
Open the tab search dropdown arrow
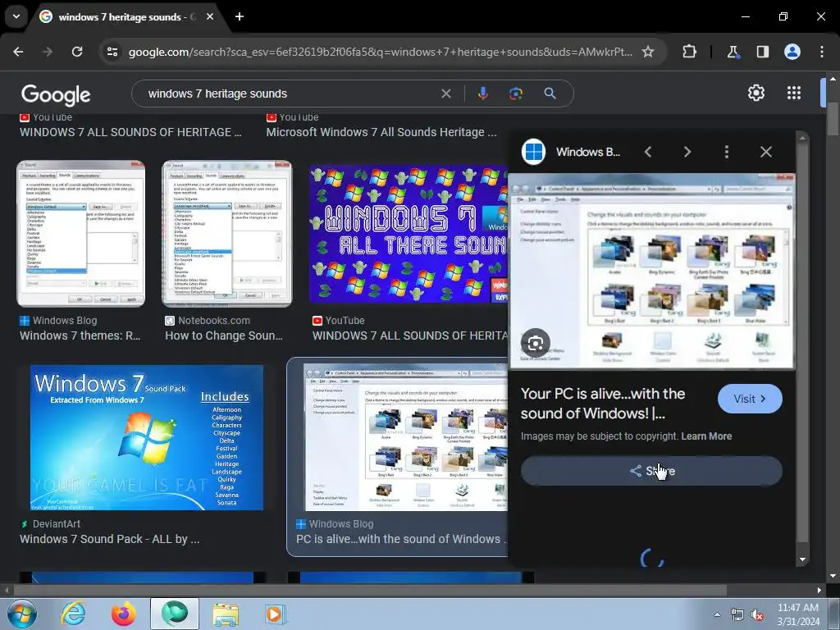point(16,16)
